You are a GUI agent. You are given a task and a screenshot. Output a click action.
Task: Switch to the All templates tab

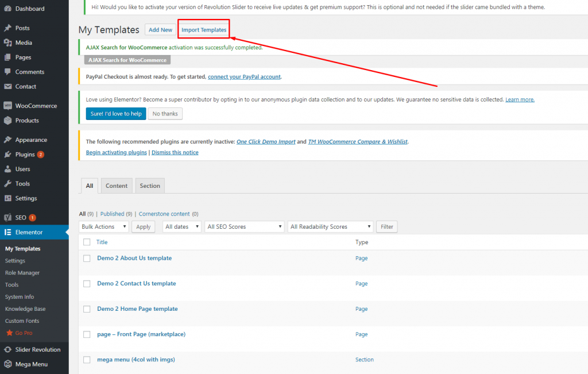click(90, 186)
